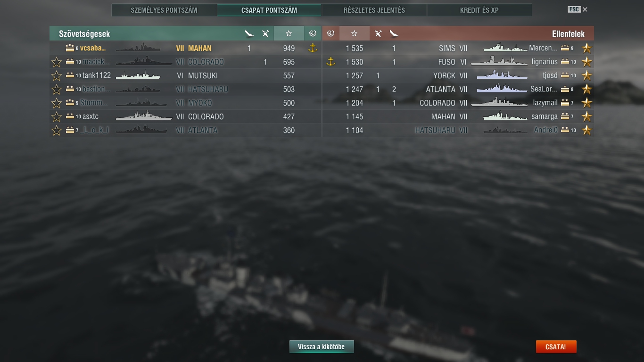This screenshot has height=362, width=644.
Task: Sort allies by aircraft shot down icon
Action: click(x=265, y=33)
